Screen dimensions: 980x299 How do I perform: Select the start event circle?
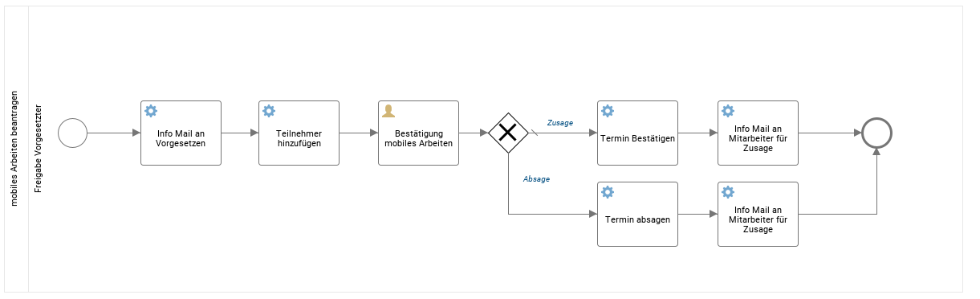[72, 133]
